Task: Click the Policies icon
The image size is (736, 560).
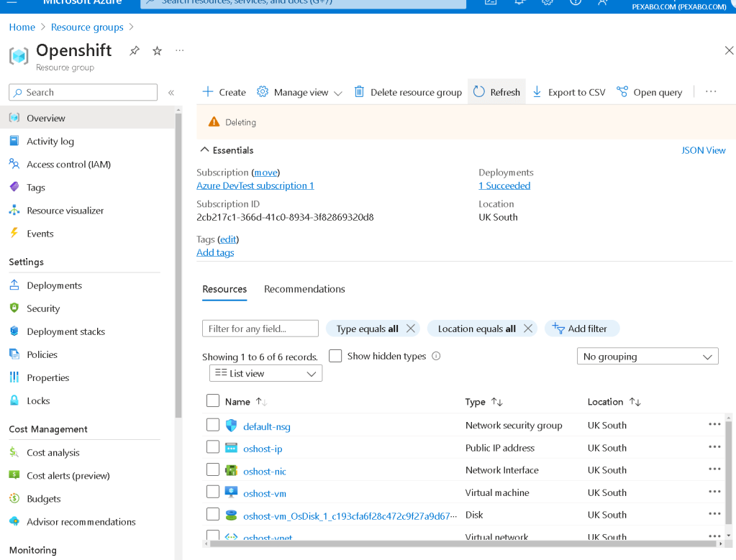Action: tap(14, 354)
